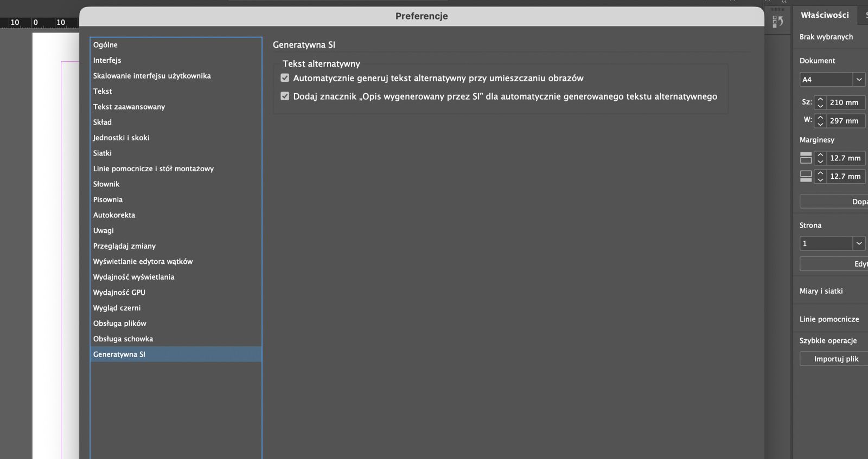
Task: Select Ogólne in preferences list
Action: [x=176, y=45]
